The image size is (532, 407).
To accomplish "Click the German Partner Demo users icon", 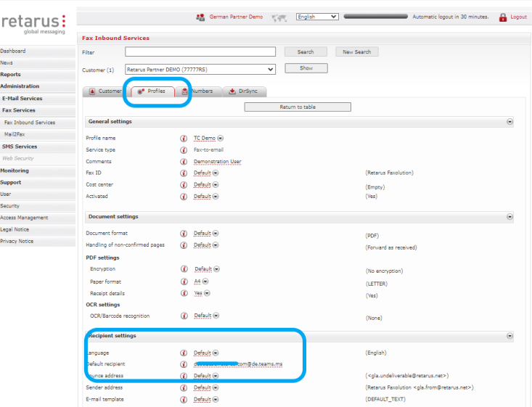I will (x=200, y=17).
